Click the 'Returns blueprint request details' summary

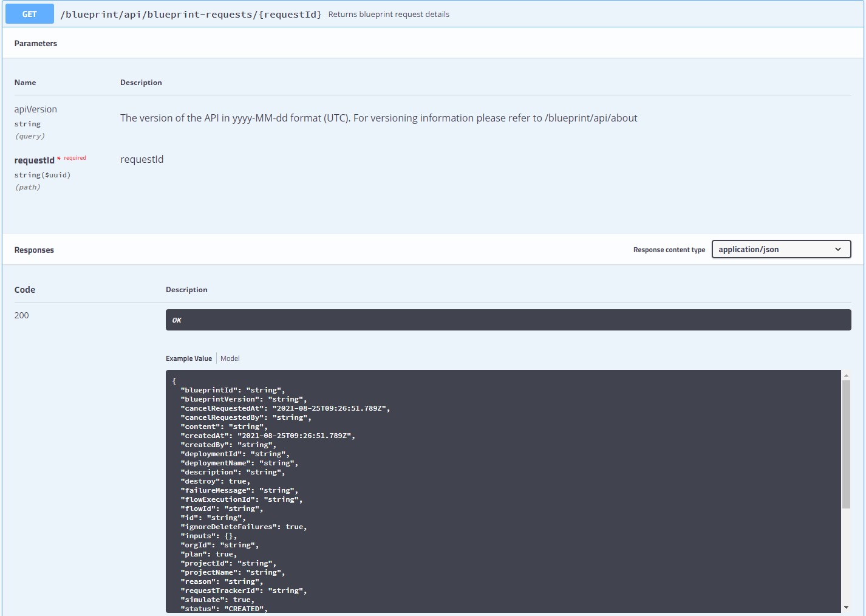pos(389,14)
